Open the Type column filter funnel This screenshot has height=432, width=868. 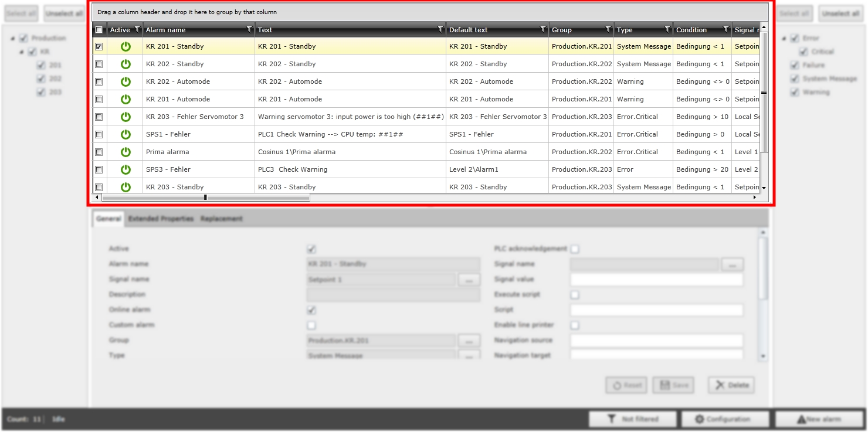pyautogui.click(x=667, y=29)
